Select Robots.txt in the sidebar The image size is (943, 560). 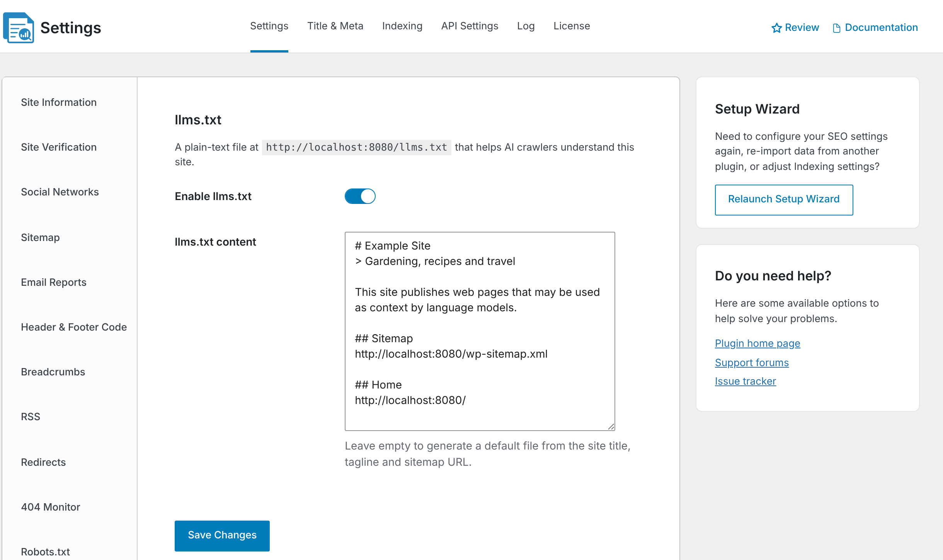click(x=46, y=552)
